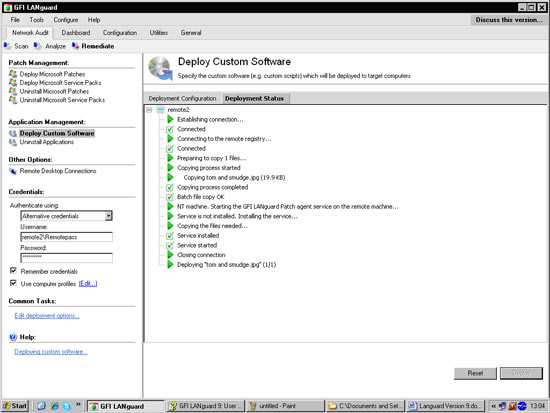Toggle Use computer profiles checkbox
550x413 pixels.
(13, 283)
